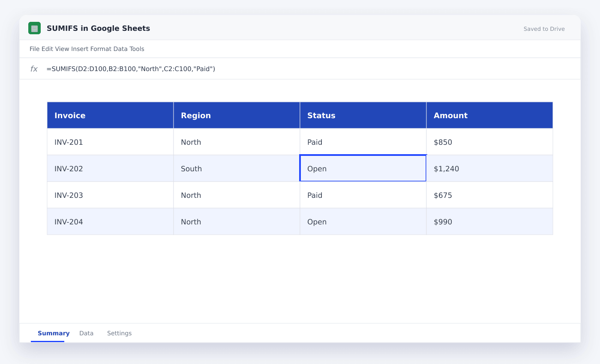Switch to the Summary sheet tab

[54, 333]
